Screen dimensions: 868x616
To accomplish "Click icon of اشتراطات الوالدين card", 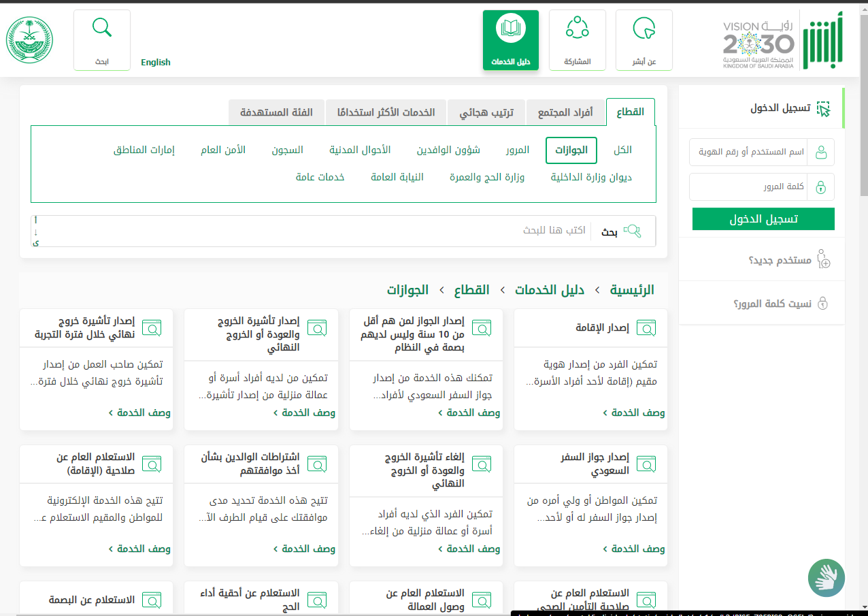I will [317, 464].
